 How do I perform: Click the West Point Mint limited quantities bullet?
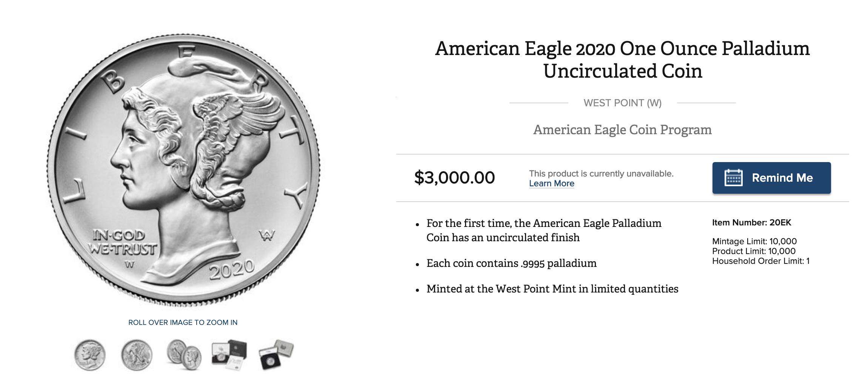pos(552,289)
